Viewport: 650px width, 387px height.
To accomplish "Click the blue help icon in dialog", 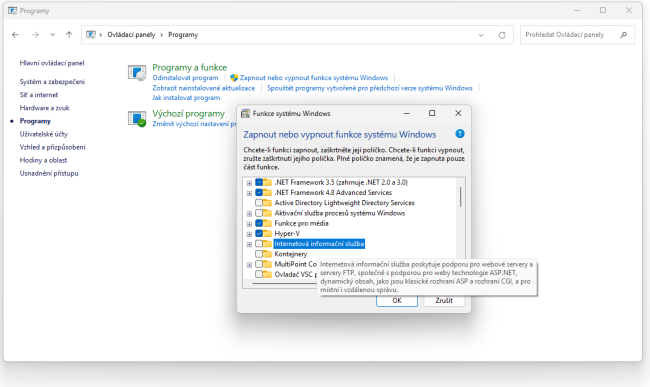I will pos(460,134).
